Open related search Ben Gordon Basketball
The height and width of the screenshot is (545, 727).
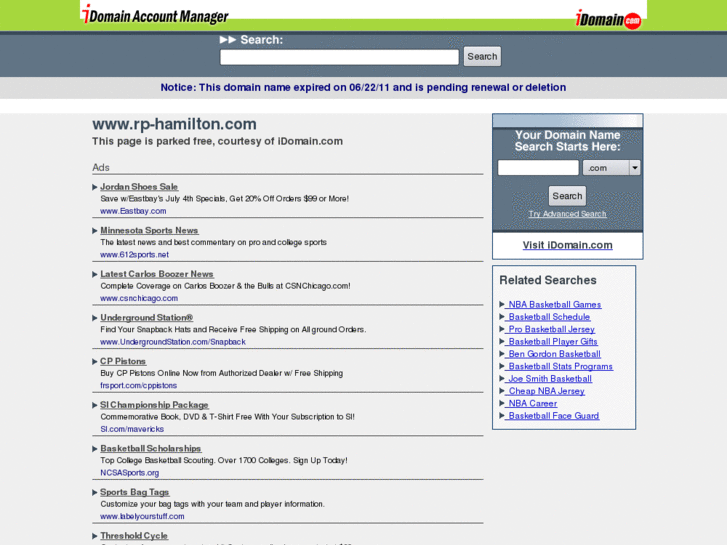(553, 354)
